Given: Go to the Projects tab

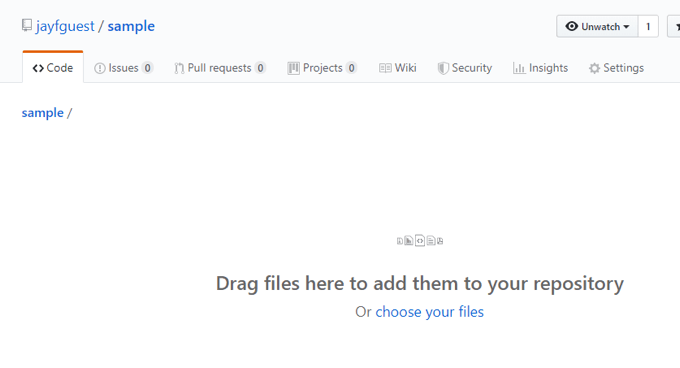Looking at the screenshot, I should point(322,68).
